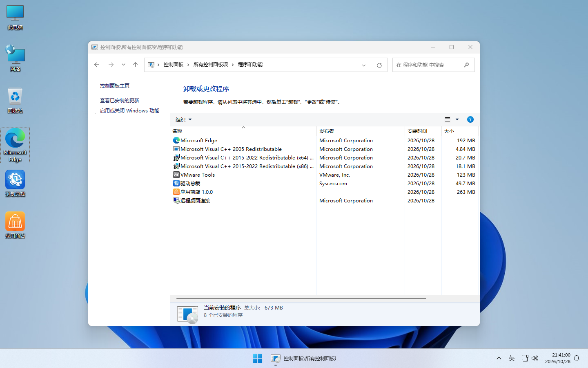This screenshot has width=588, height=368.
Task: Click the 英 input method indicator
Action: pyautogui.click(x=512, y=358)
